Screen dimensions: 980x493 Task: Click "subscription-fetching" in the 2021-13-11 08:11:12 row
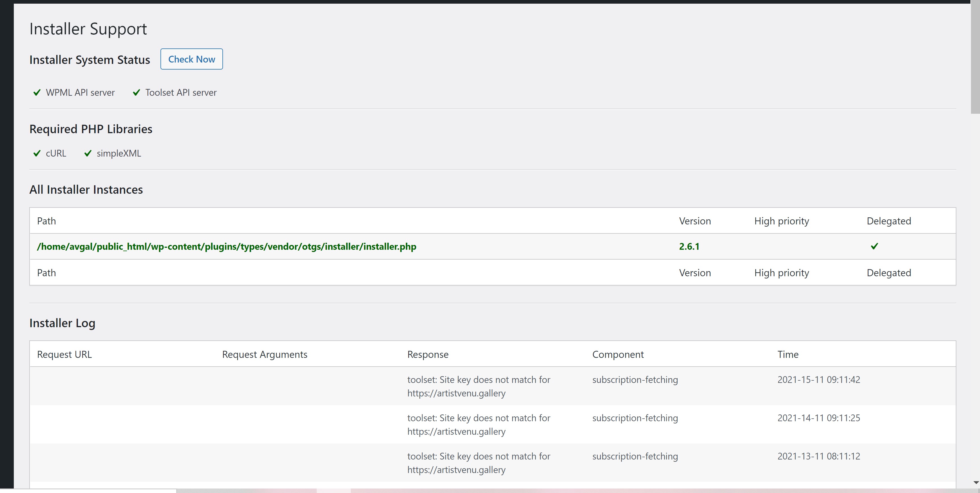[635, 456]
